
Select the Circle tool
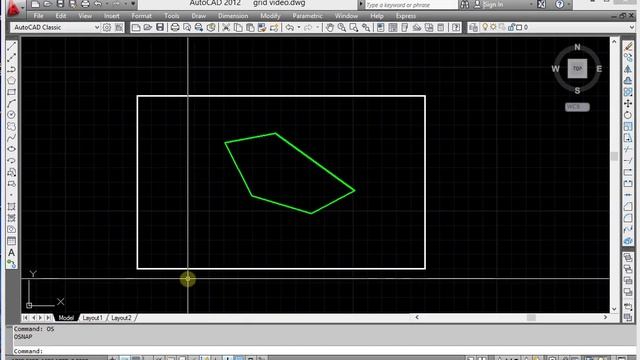(x=11, y=115)
